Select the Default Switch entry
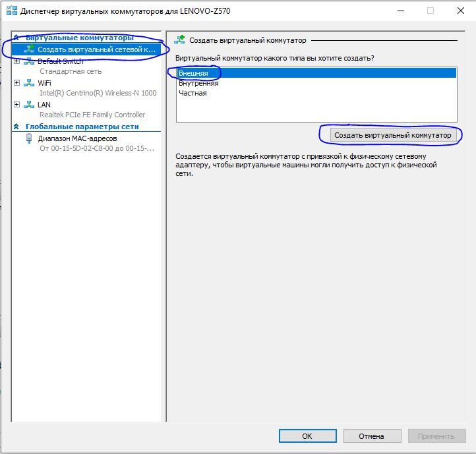The height and width of the screenshot is (454, 476). [61, 61]
